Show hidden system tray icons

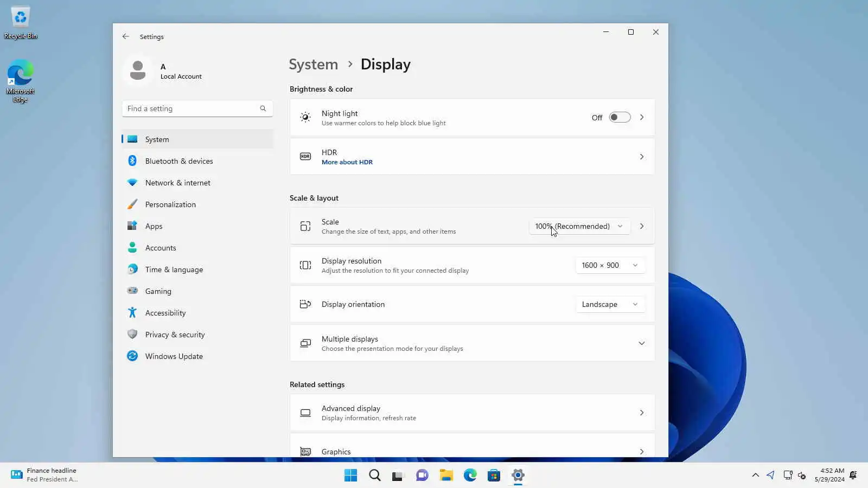pyautogui.click(x=755, y=476)
